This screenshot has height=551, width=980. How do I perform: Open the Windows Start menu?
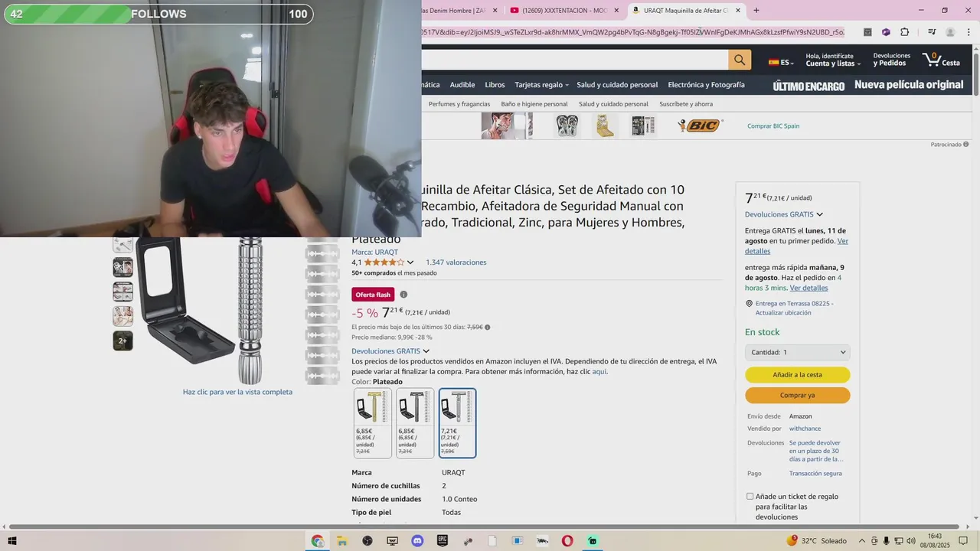pyautogui.click(x=11, y=541)
